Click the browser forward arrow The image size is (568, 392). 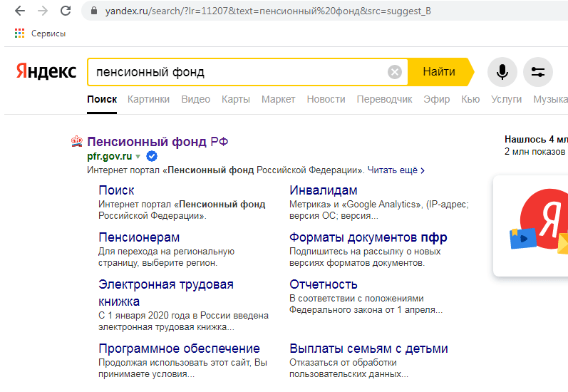[43, 11]
